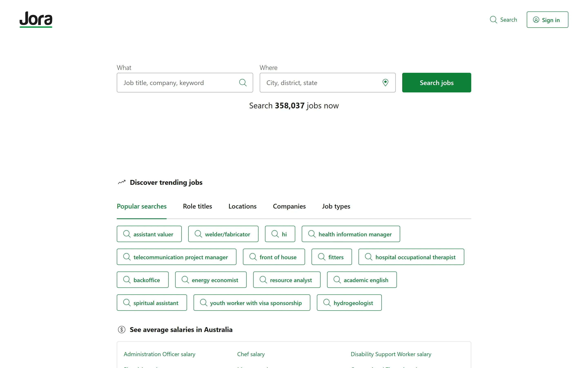588x368 pixels.
Task: Open the hospital occupational therapist search
Action: point(411,257)
